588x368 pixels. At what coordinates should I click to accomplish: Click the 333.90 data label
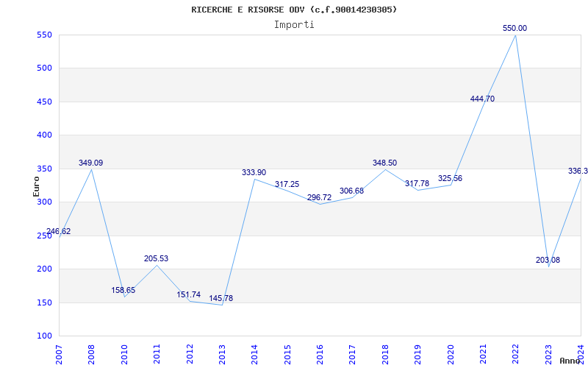(x=254, y=172)
